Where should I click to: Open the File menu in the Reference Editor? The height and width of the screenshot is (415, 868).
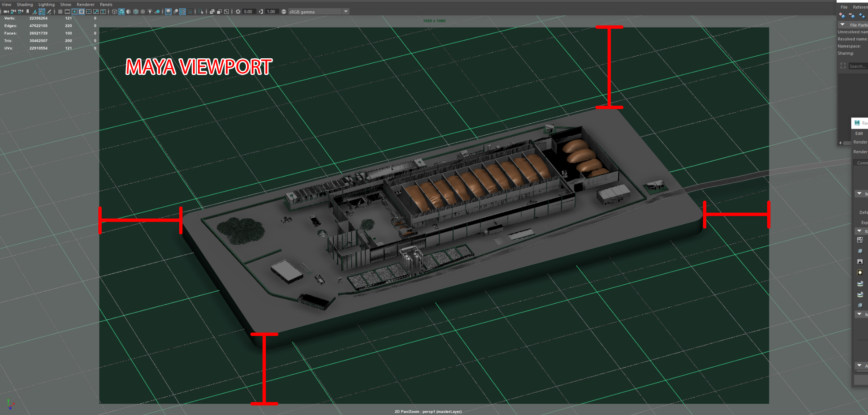pyautogui.click(x=844, y=7)
